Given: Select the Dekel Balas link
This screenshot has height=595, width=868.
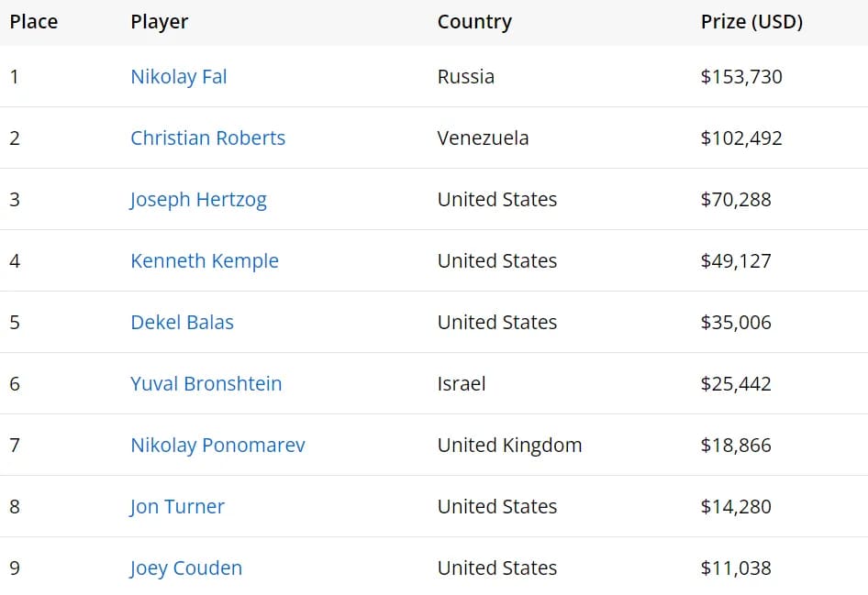Looking at the screenshot, I should point(182,323).
